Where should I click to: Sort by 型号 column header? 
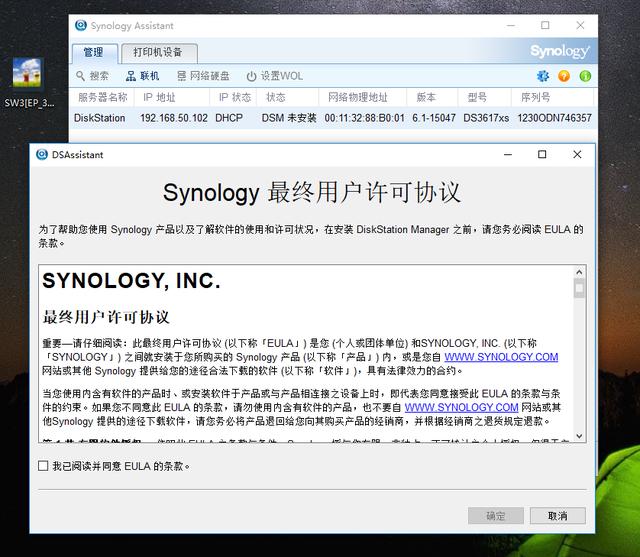point(484,98)
